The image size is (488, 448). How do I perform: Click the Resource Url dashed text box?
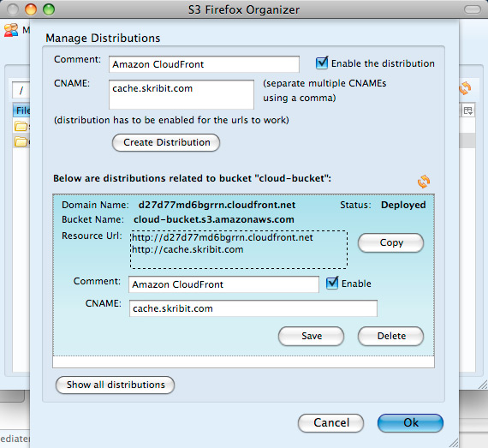coord(239,249)
